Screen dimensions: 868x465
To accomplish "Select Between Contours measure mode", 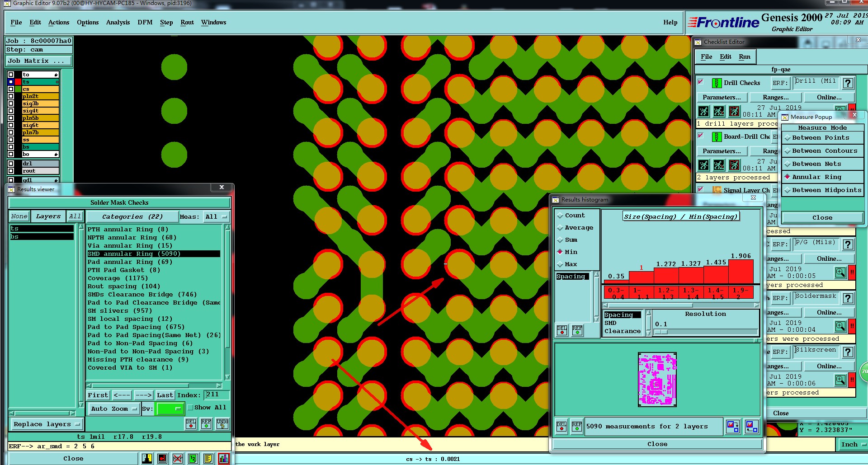I will [x=822, y=151].
